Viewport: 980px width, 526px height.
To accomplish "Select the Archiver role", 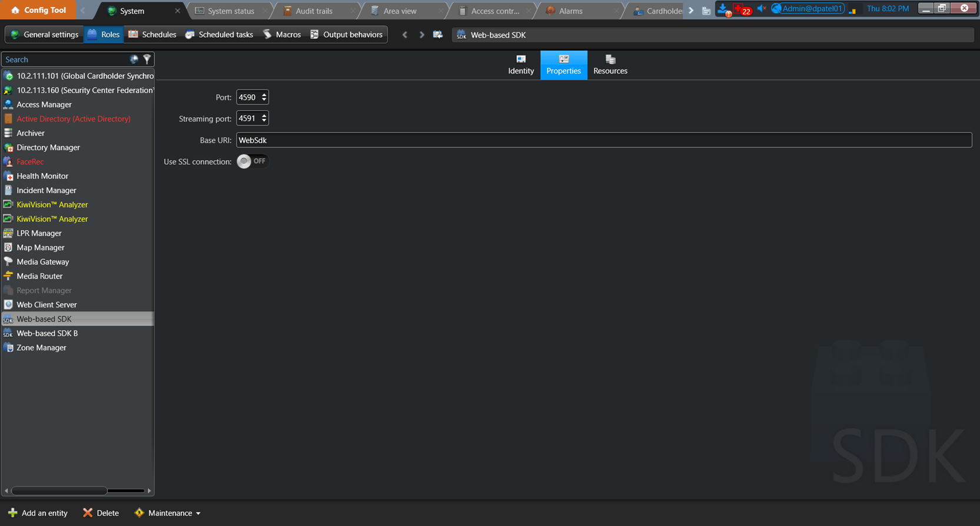I will coord(78,133).
